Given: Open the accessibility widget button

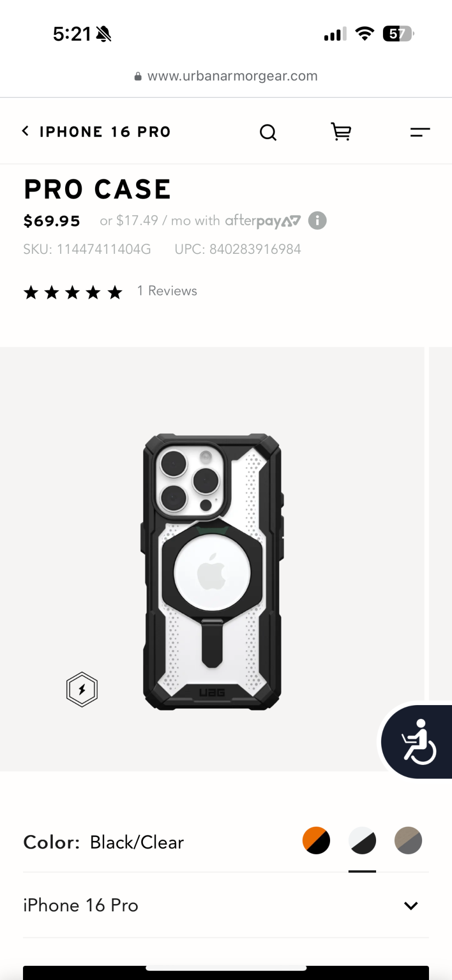Looking at the screenshot, I should click(x=416, y=742).
